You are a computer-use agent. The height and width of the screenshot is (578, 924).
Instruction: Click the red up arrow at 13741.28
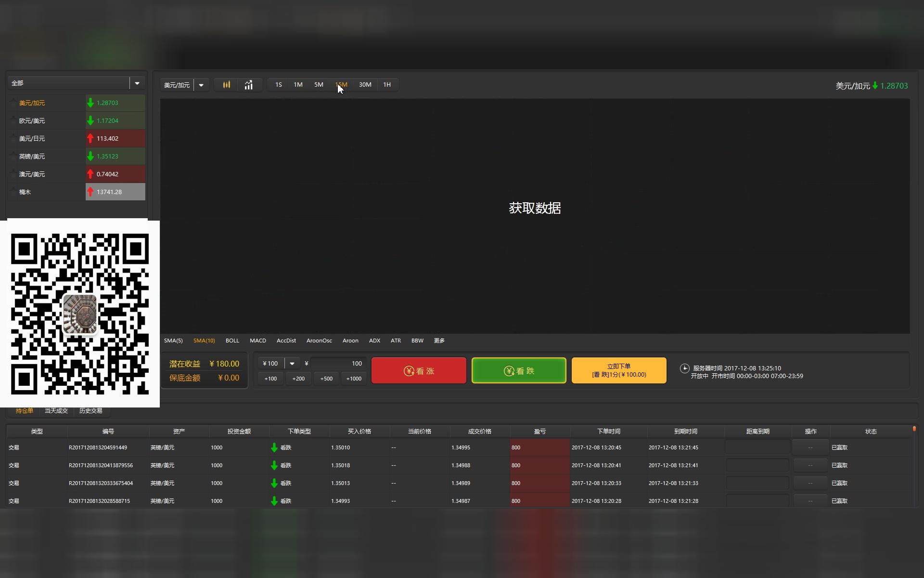pyautogui.click(x=90, y=192)
